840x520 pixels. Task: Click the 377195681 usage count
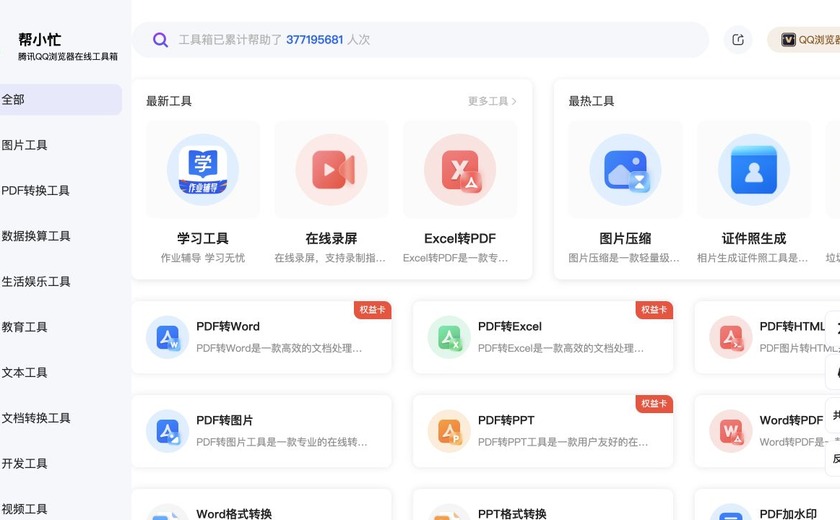[x=314, y=40]
